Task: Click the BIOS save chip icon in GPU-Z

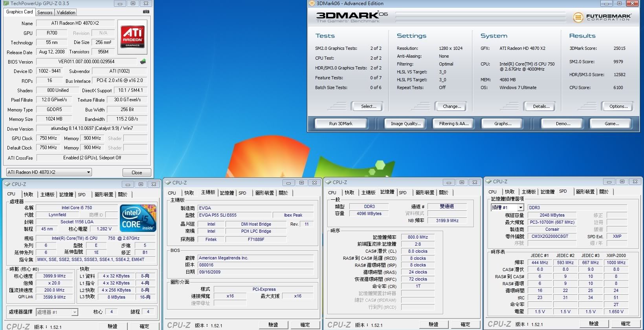Action: point(143,62)
